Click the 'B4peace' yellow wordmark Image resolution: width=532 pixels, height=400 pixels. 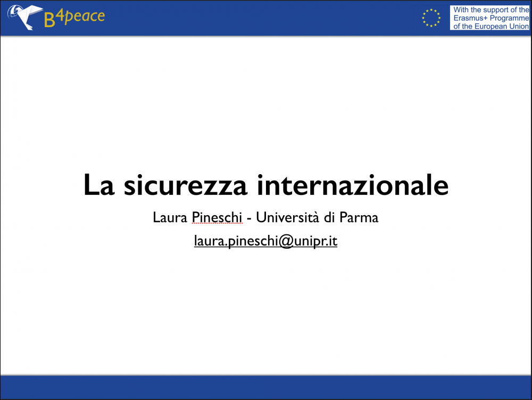click(74, 18)
